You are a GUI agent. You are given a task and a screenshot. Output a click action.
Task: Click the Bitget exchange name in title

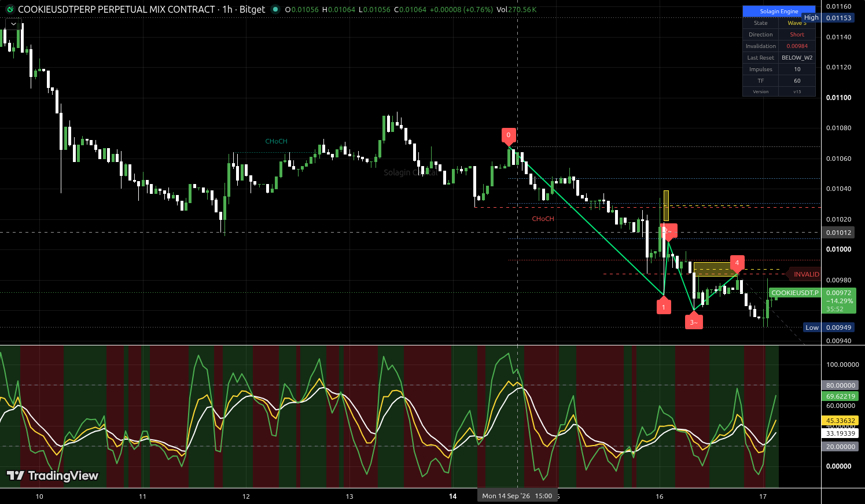tap(252, 9)
